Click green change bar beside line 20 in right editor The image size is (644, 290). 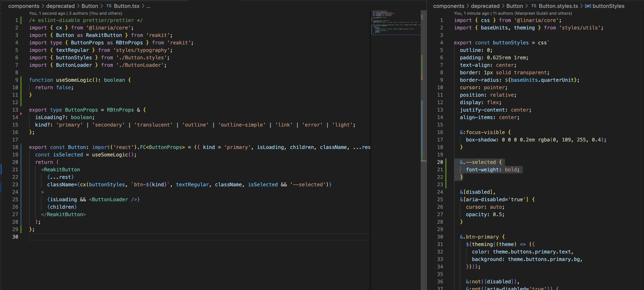446,162
